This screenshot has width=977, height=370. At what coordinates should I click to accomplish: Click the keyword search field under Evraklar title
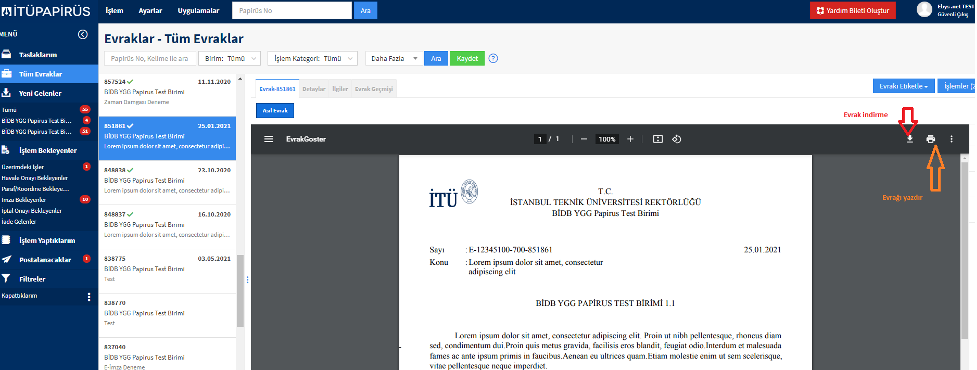coord(150,59)
